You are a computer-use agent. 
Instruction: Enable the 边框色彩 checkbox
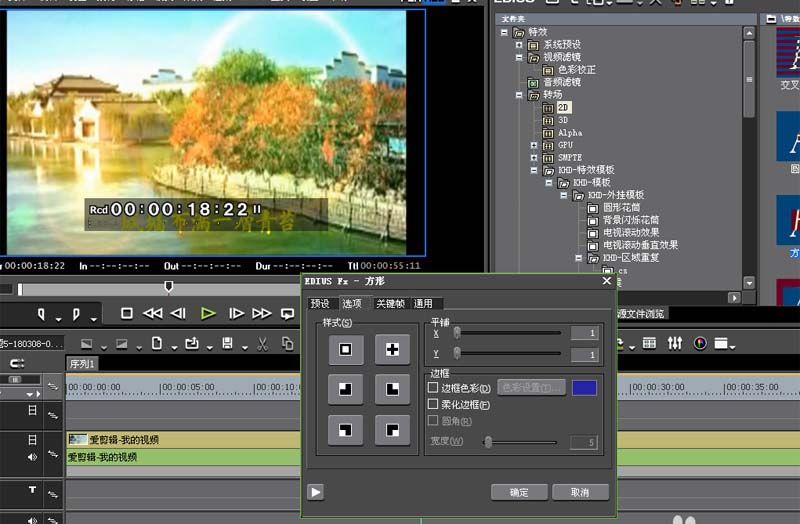pos(433,388)
